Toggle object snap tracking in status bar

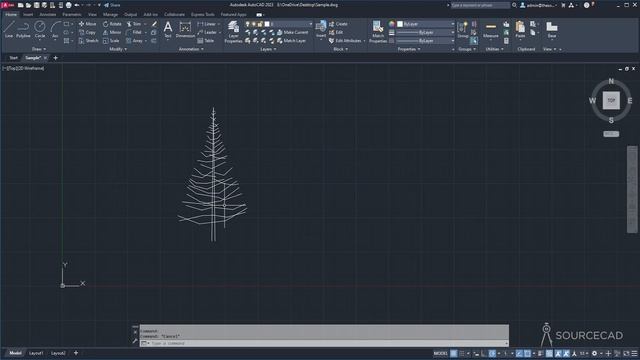coord(519,353)
